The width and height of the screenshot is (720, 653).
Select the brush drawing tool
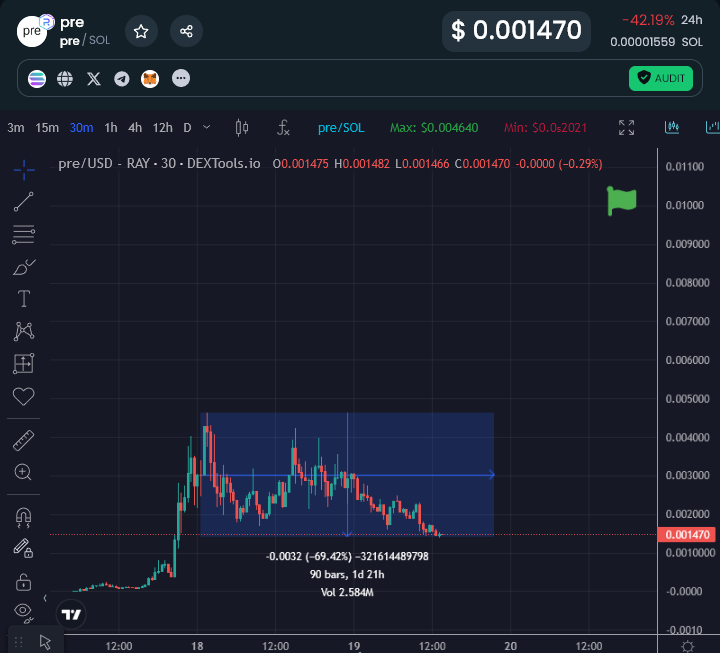click(24, 267)
